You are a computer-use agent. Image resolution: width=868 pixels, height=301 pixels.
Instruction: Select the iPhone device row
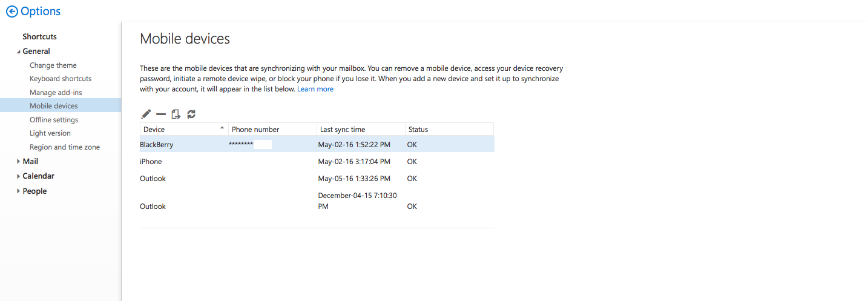pyautogui.click(x=151, y=162)
